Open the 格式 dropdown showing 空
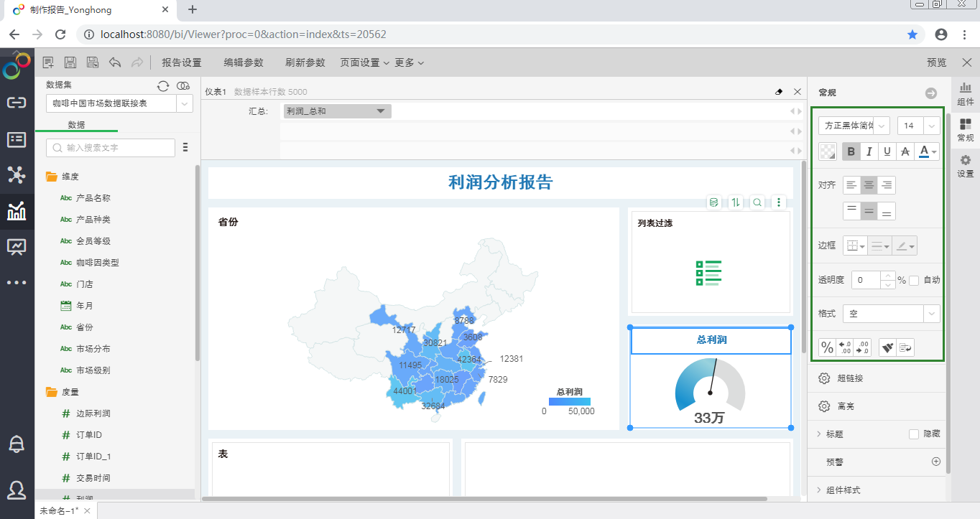The width and height of the screenshot is (980, 519). click(x=930, y=314)
